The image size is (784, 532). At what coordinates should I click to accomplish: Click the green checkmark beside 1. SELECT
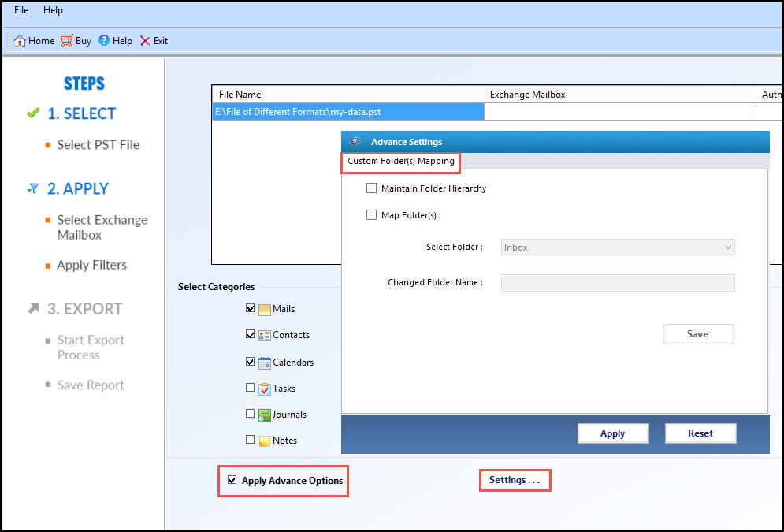[33, 113]
